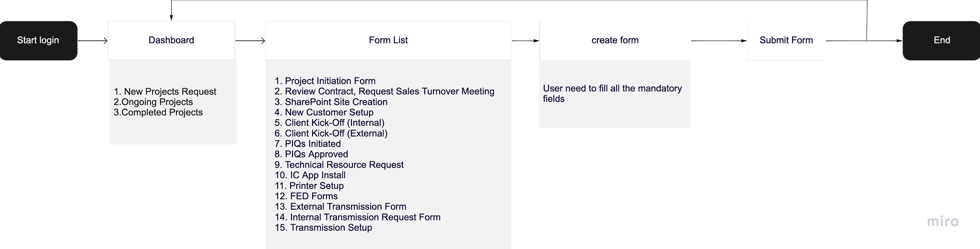
Task: Select SharePoint Site Creation item
Action: coord(331,102)
